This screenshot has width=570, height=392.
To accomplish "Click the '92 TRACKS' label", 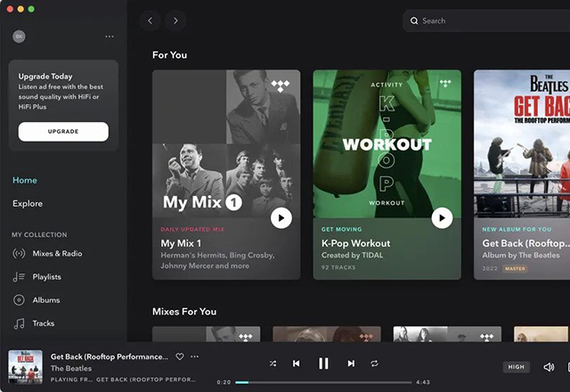I will click(x=338, y=267).
